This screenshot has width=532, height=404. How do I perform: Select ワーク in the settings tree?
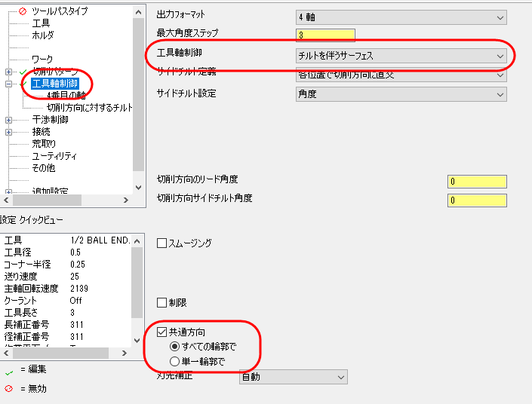tap(42, 60)
